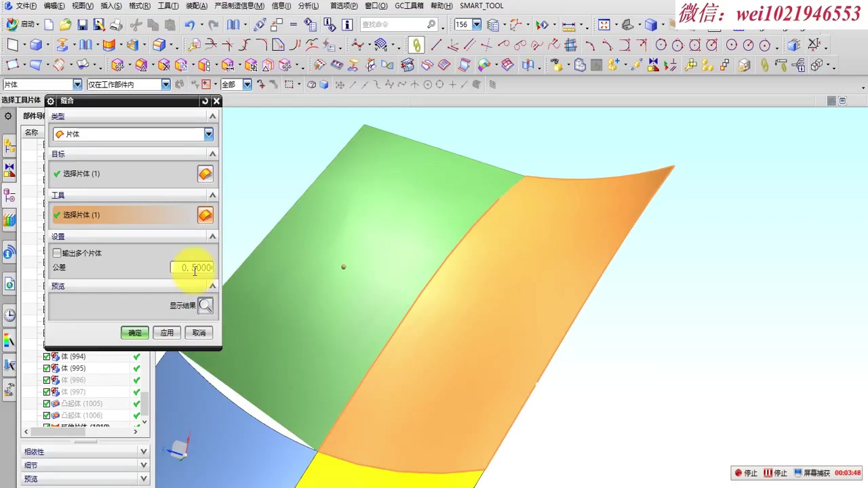Click the Fit view icon
Screen dimensions: 868x488
click(x=604, y=25)
